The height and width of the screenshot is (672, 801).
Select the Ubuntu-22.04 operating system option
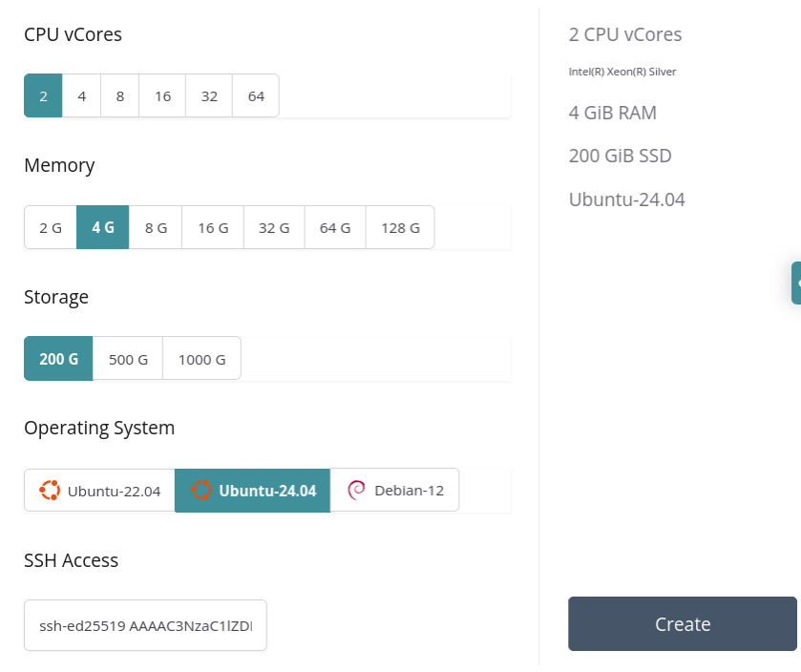99,491
